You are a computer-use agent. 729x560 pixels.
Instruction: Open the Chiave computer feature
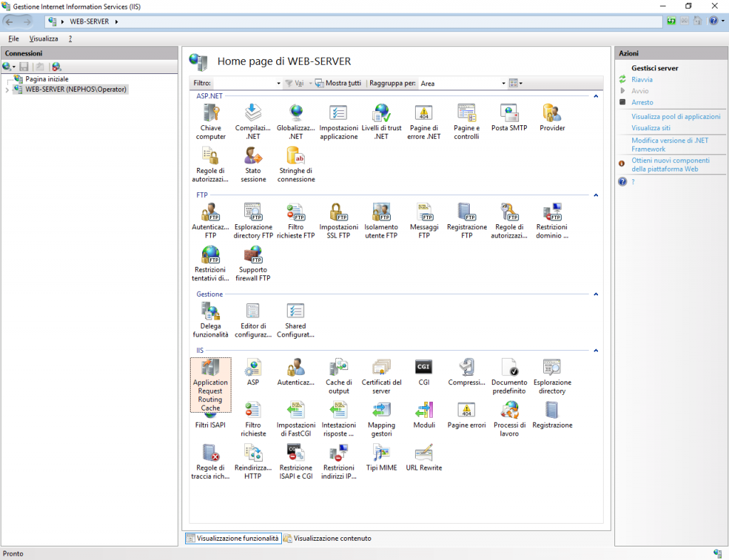[x=211, y=122]
